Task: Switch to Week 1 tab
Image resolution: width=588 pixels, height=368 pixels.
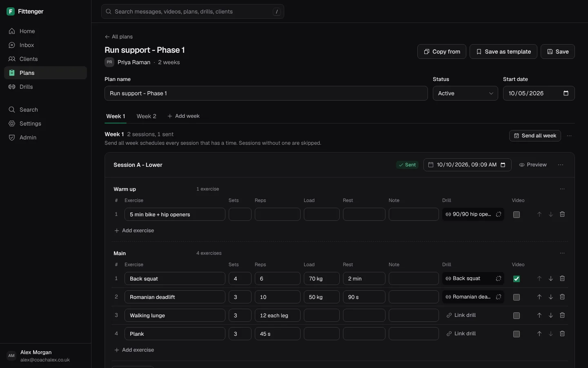Action: 116,116
